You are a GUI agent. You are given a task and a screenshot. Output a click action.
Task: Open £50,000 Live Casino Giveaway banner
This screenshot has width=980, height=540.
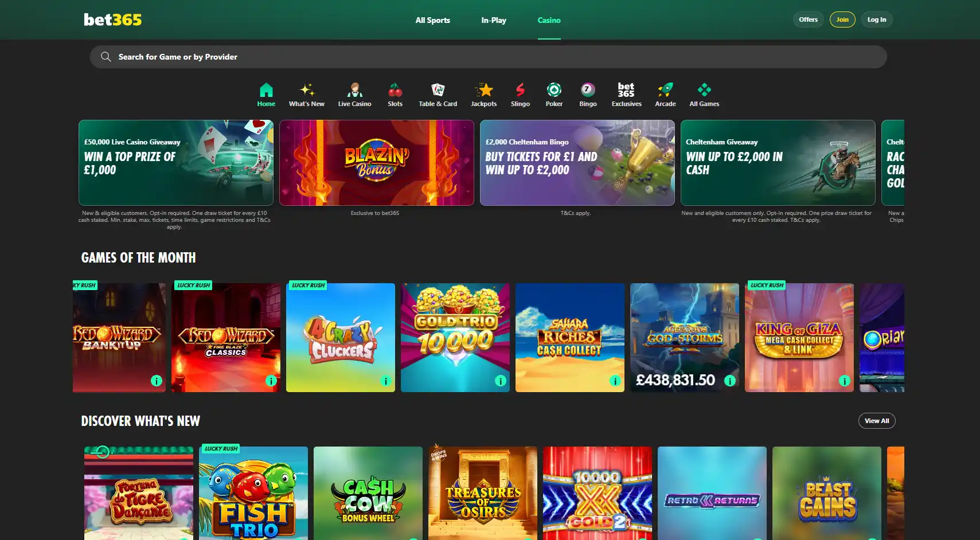[x=176, y=163]
